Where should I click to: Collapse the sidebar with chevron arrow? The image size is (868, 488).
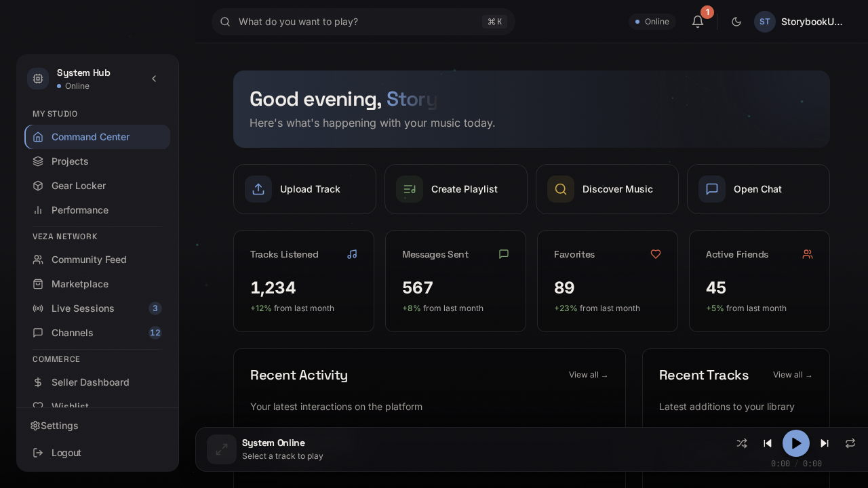[154, 79]
